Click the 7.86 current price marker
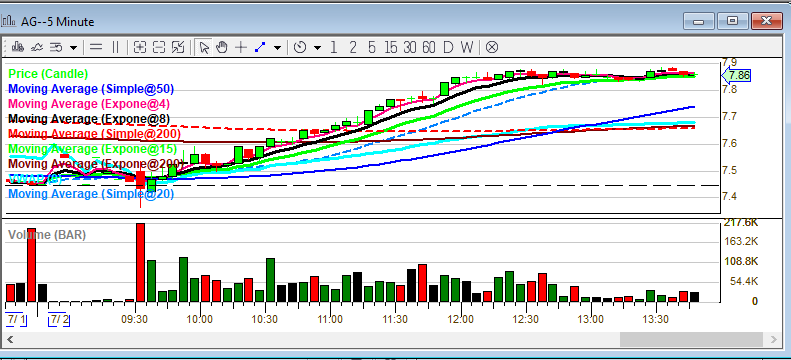 737,76
